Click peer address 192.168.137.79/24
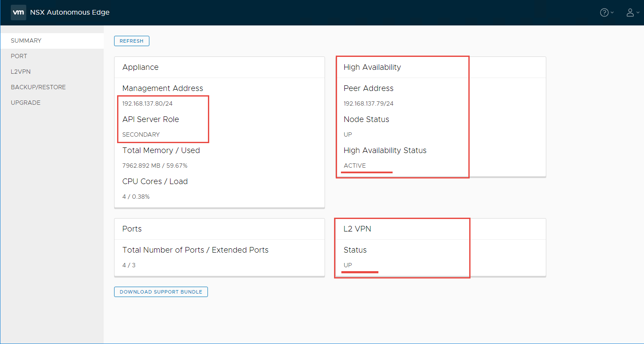The width and height of the screenshot is (644, 344). (x=368, y=103)
